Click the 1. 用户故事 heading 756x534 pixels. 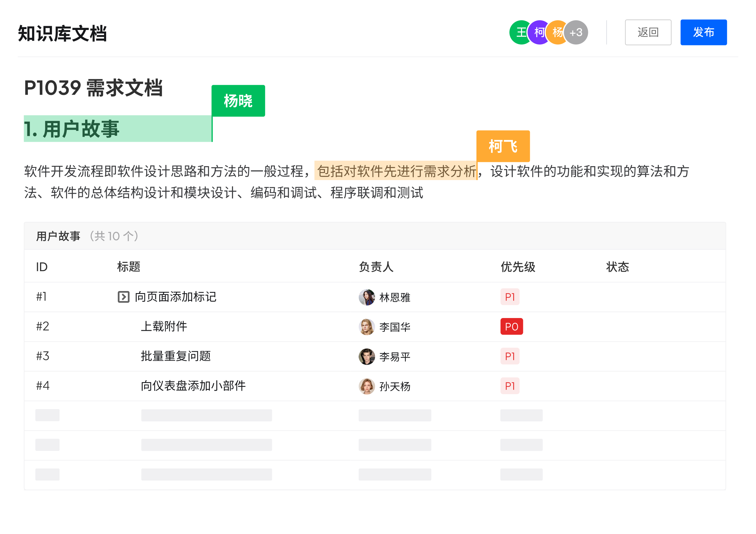pyautogui.click(x=71, y=129)
